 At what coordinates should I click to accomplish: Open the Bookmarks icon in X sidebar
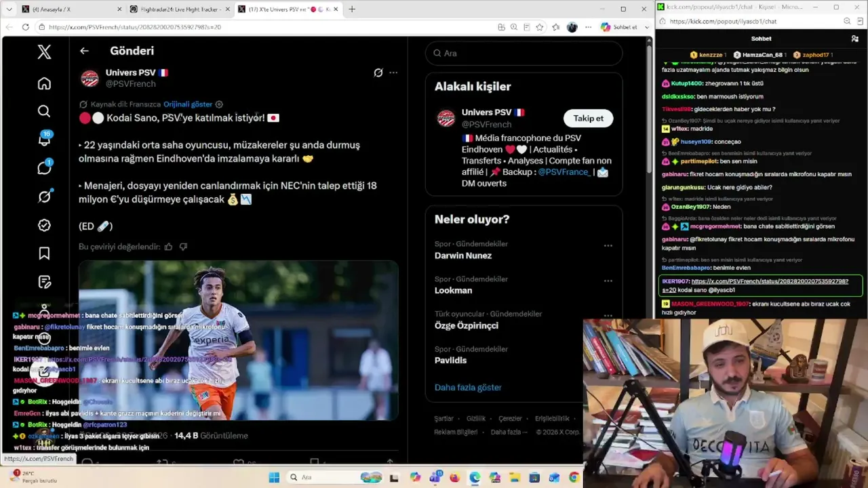click(x=44, y=253)
